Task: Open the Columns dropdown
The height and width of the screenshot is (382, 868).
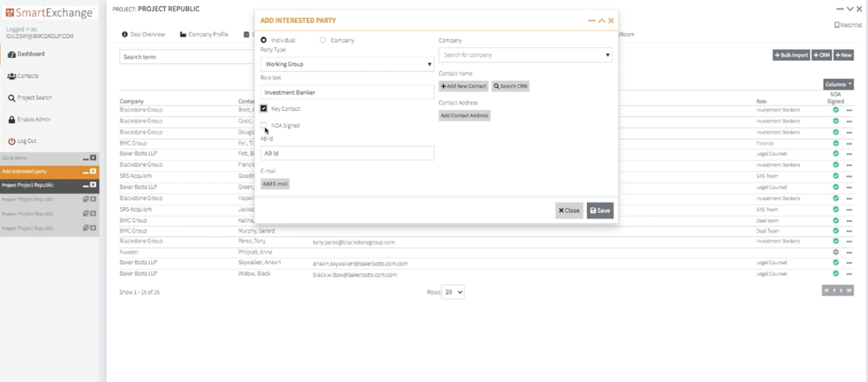Action: [838, 84]
